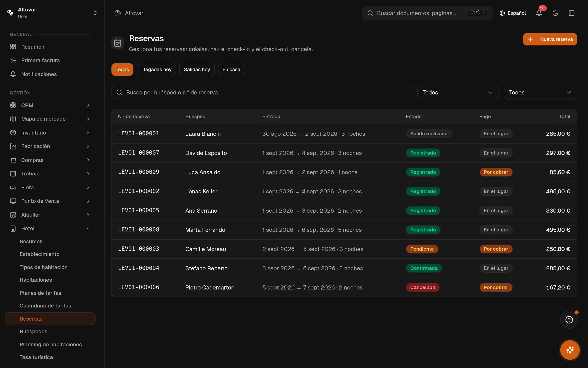
Task: Click the Cancelada status badge
Action: (423, 287)
